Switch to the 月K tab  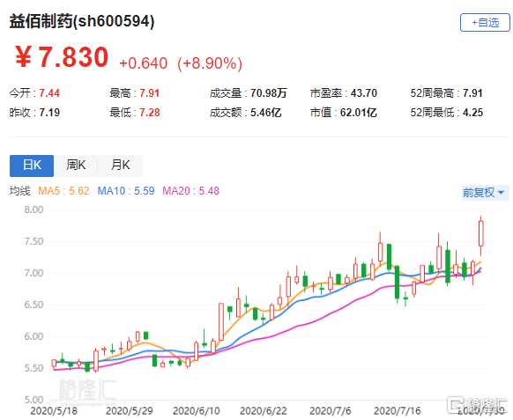[x=121, y=166]
